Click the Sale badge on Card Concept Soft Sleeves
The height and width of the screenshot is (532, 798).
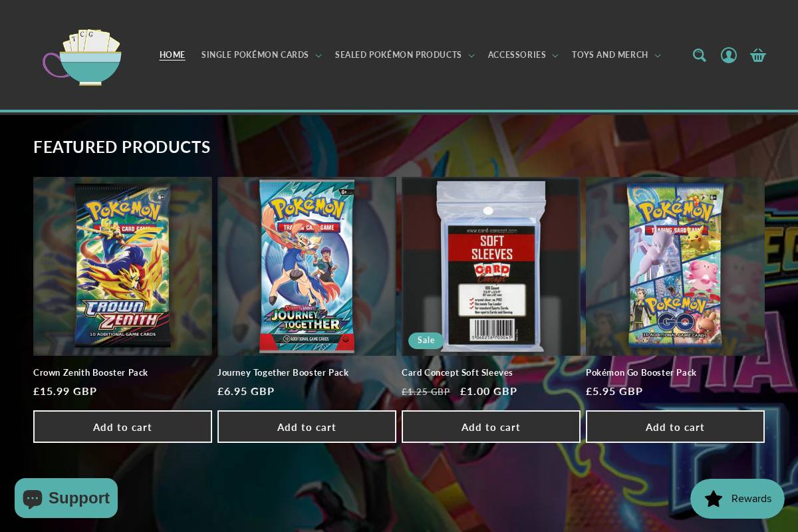tap(426, 340)
